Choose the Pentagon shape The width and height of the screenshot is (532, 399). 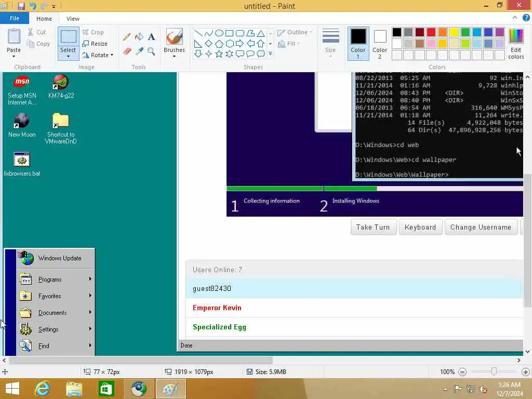pyautogui.click(x=219, y=44)
